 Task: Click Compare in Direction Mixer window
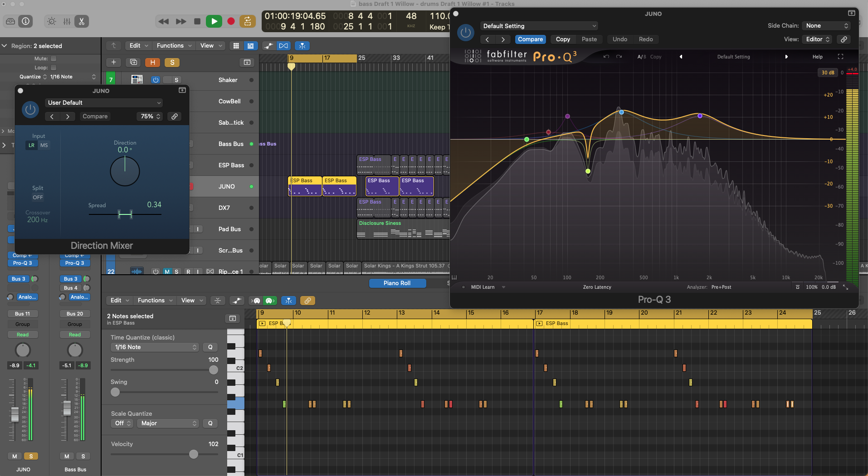[95, 117]
